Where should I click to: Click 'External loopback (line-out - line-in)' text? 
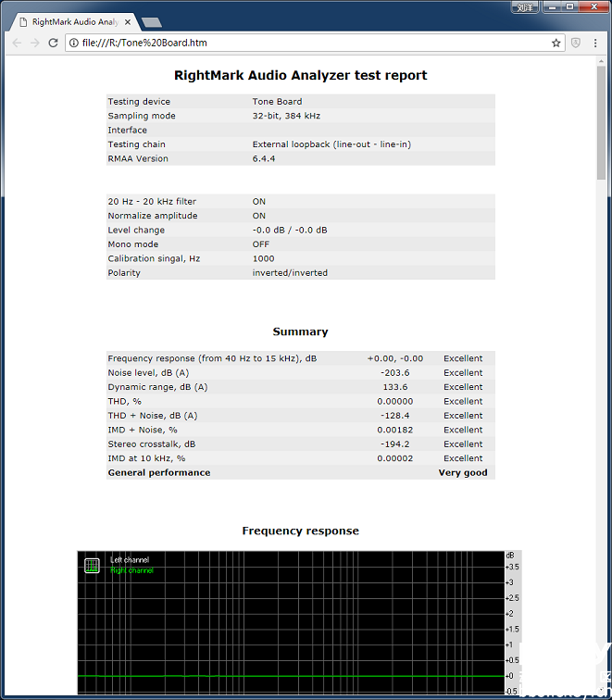click(x=331, y=144)
